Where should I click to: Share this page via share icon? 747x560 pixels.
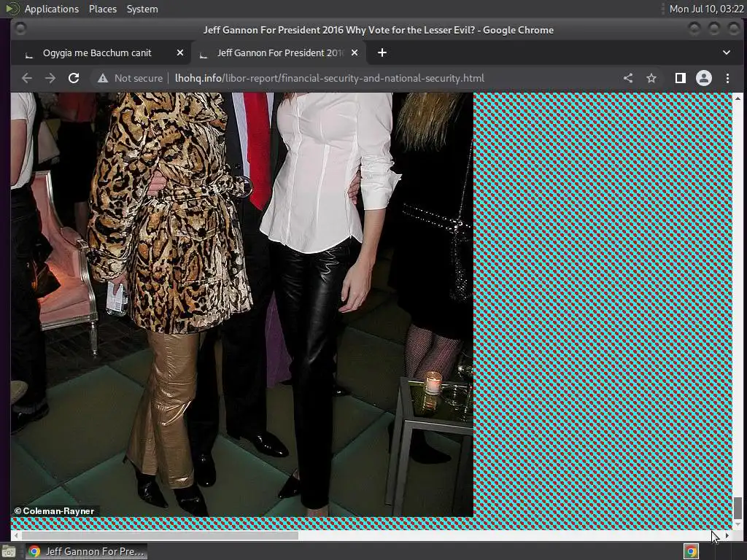pyautogui.click(x=628, y=78)
